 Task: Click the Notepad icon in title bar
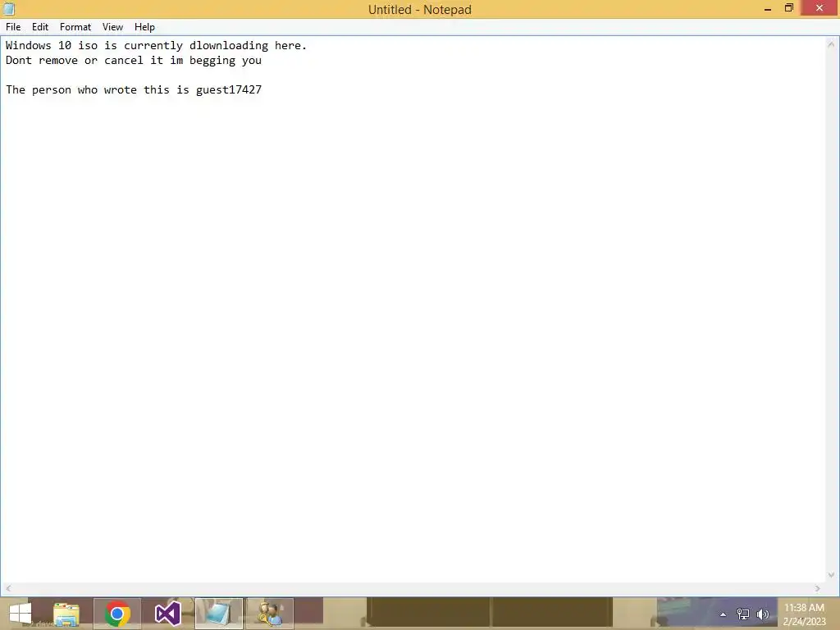coord(9,8)
